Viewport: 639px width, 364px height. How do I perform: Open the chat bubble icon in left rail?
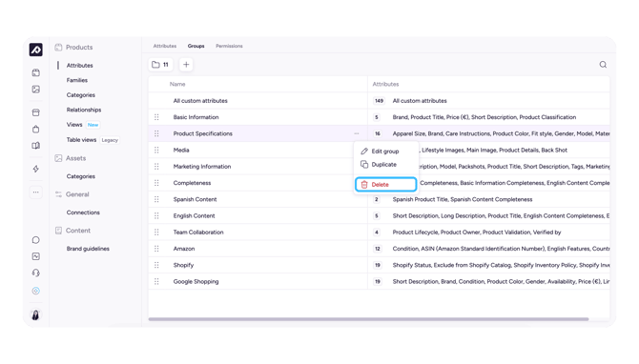click(36, 240)
